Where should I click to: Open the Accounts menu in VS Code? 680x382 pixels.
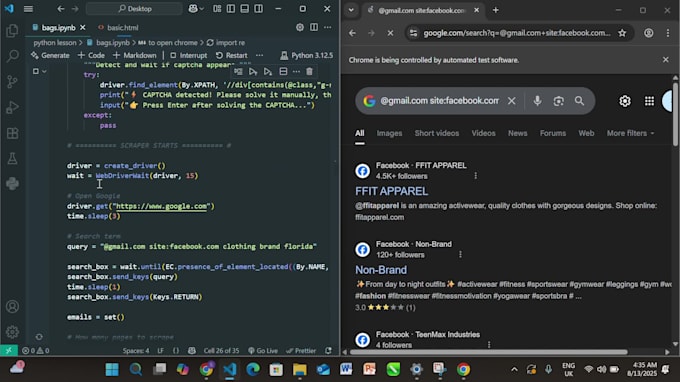[x=13, y=307]
